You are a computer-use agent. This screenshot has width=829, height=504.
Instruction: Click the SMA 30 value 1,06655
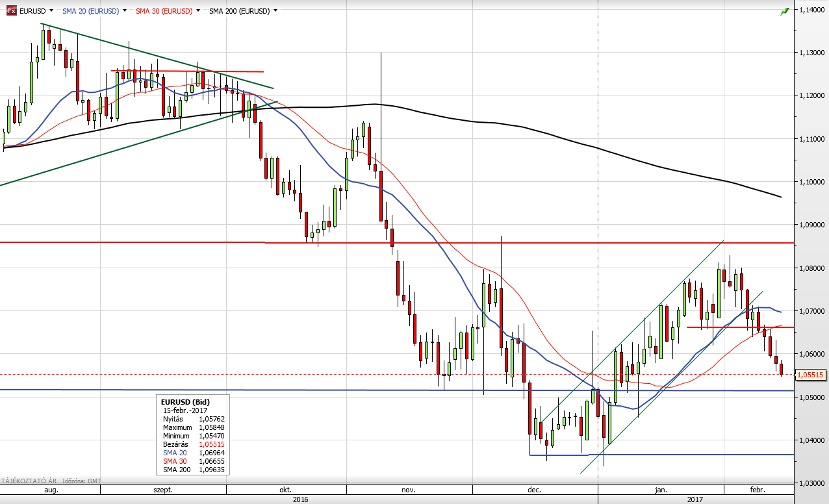coord(211,461)
